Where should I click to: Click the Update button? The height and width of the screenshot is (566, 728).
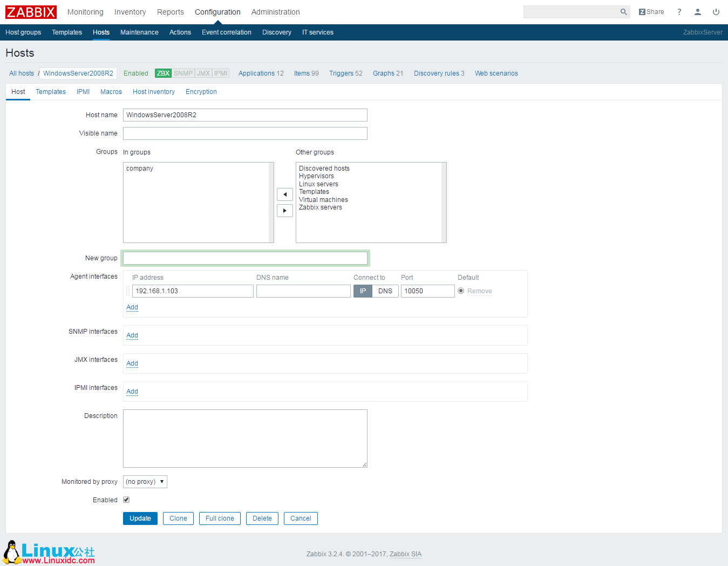[140, 518]
